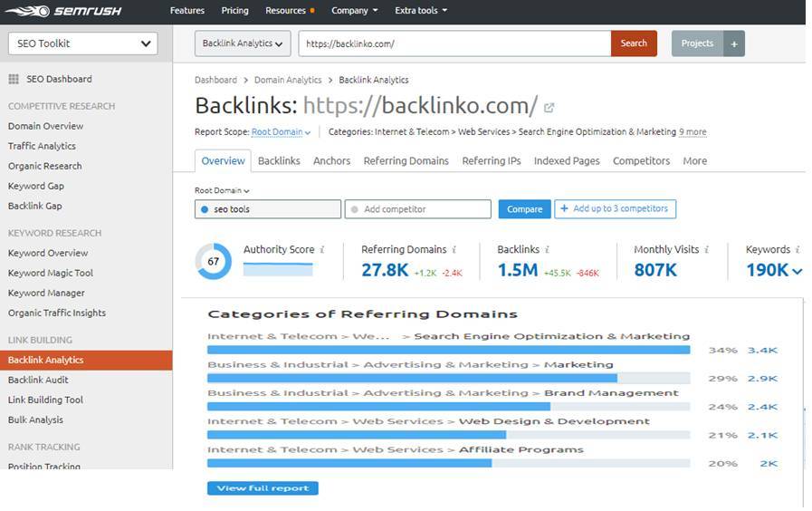
Task: Click the Projects button
Action: pyautogui.click(x=697, y=43)
